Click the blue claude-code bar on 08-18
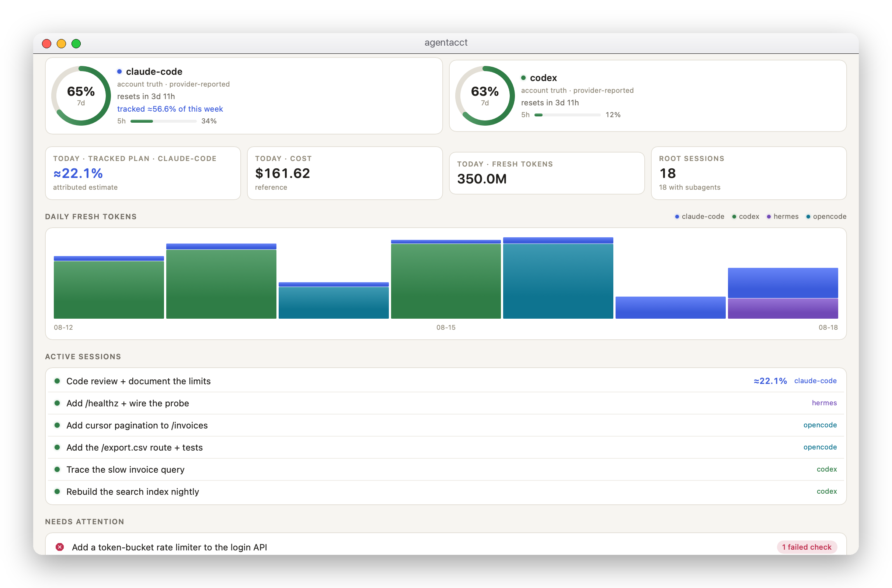 coord(783,283)
